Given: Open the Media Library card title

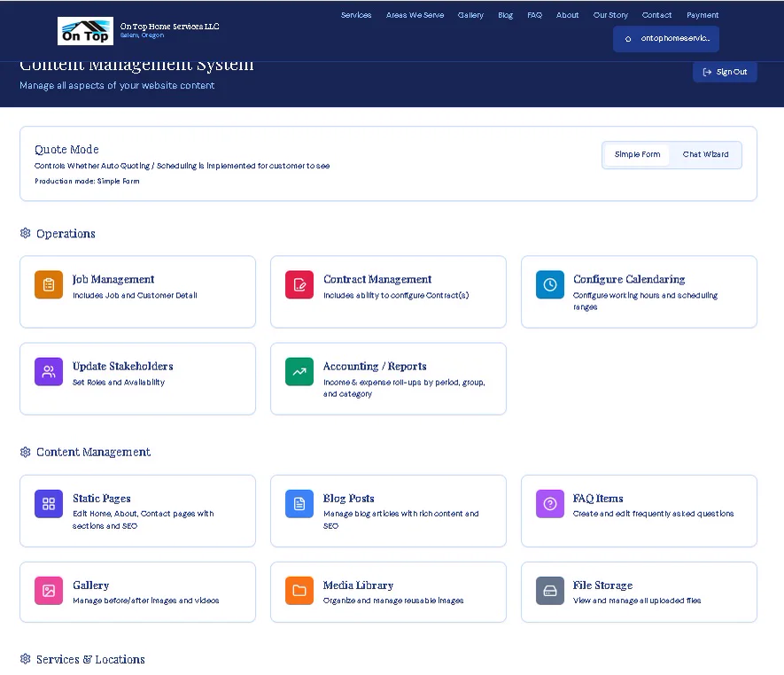Looking at the screenshot, I should [358, 585].
